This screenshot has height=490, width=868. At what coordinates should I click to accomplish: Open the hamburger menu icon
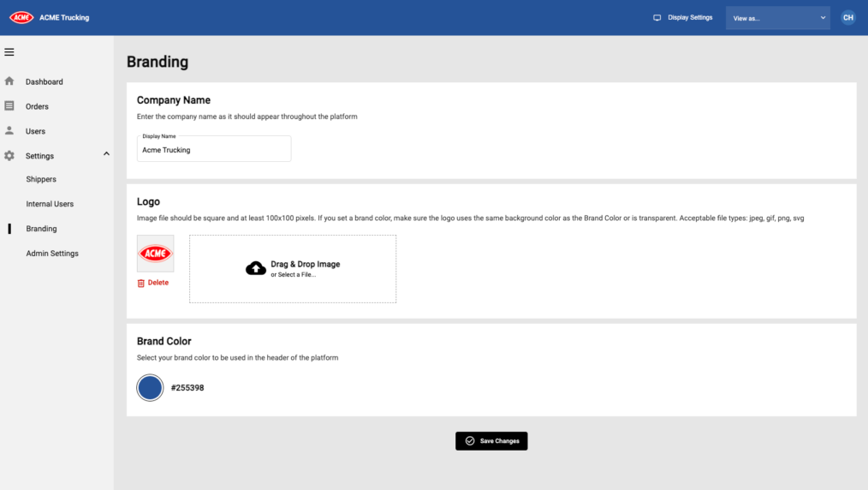pyautogui.click(x=9, y=52)
